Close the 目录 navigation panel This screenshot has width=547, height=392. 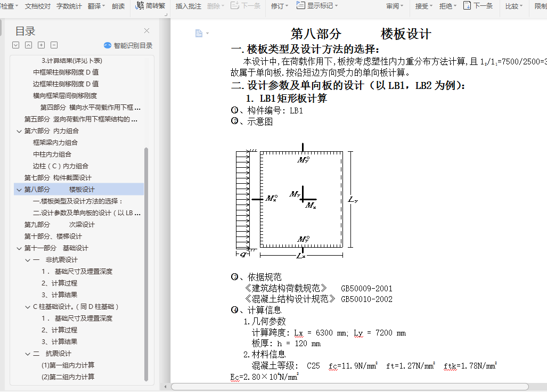pos(147,31)
